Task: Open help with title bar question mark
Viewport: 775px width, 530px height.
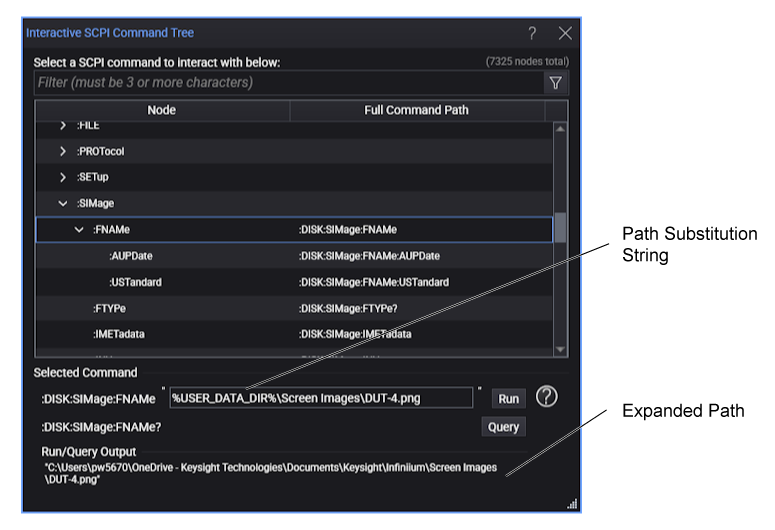Action: (x=532, y=33)
